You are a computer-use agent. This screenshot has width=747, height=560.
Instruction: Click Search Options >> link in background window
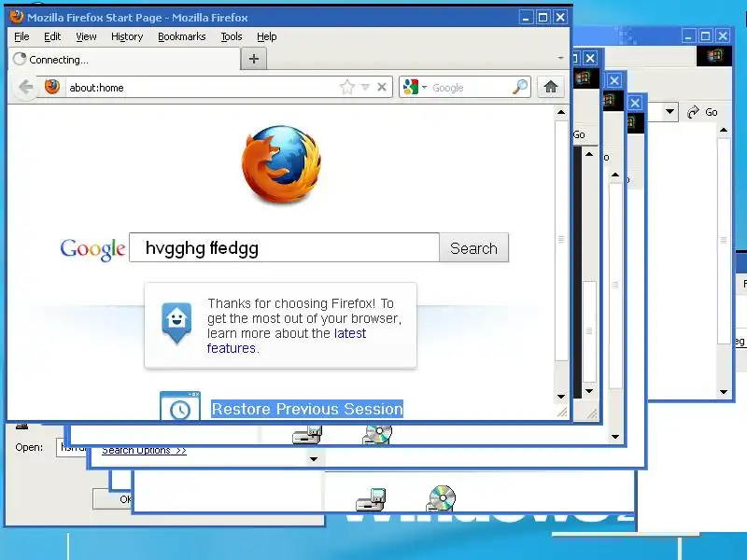tap(144, 451)
